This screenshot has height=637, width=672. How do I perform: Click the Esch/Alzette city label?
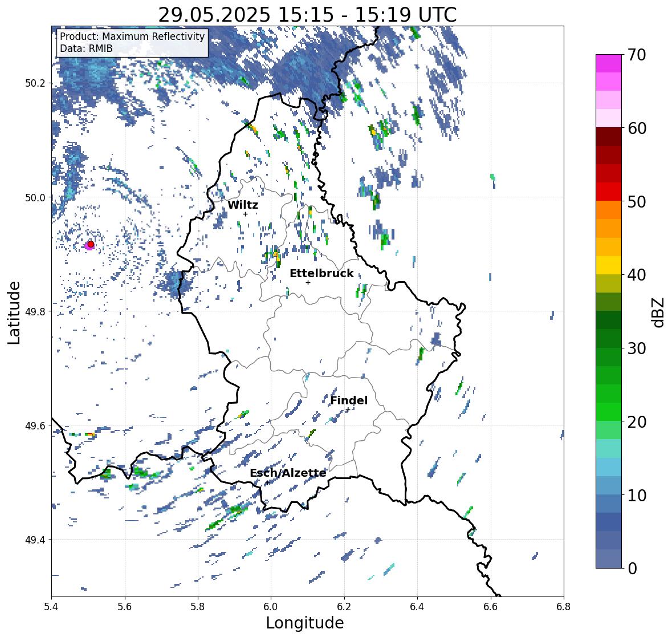(x=288, y=473)
